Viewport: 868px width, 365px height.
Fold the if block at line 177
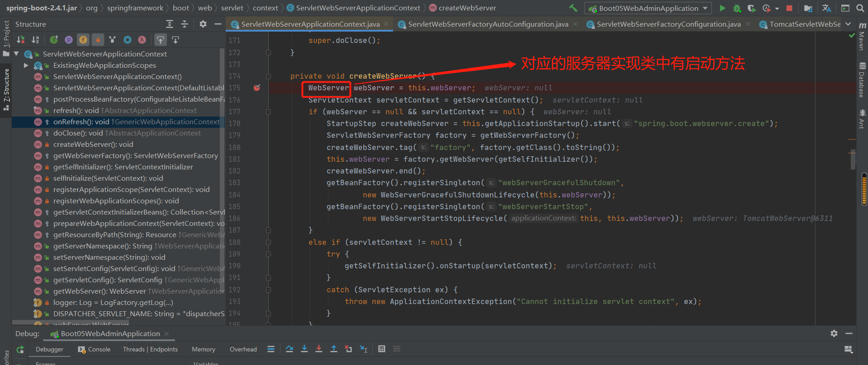click(268, 112)
